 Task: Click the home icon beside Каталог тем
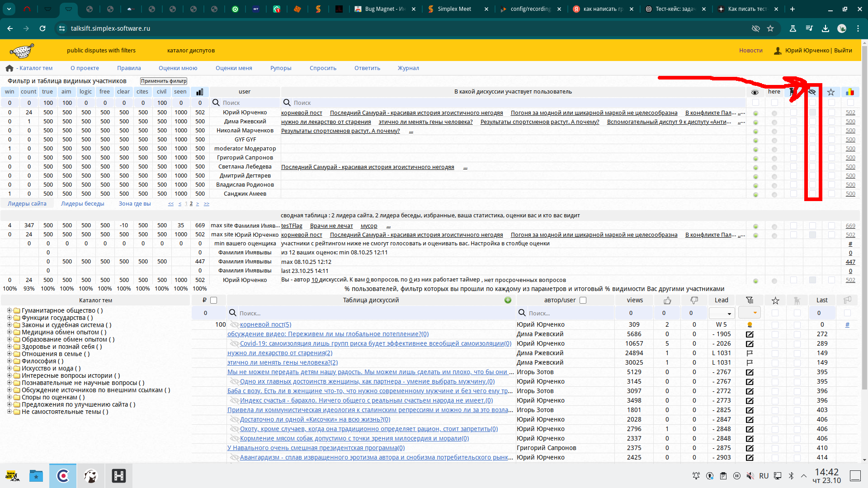click(9, 68)
